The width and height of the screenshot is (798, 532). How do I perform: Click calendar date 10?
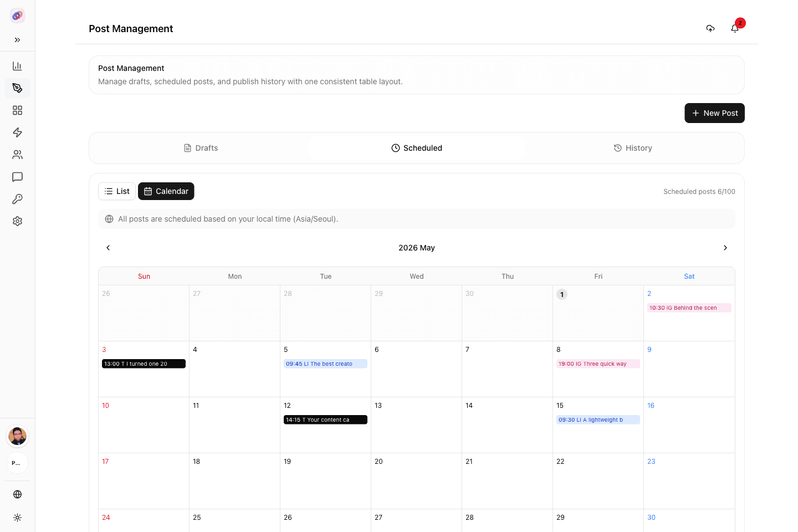click(105, 406)
